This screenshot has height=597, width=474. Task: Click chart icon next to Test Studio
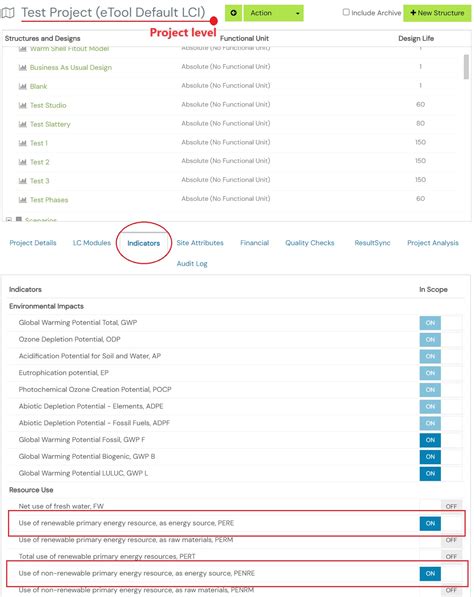click(x=22, y=105)
